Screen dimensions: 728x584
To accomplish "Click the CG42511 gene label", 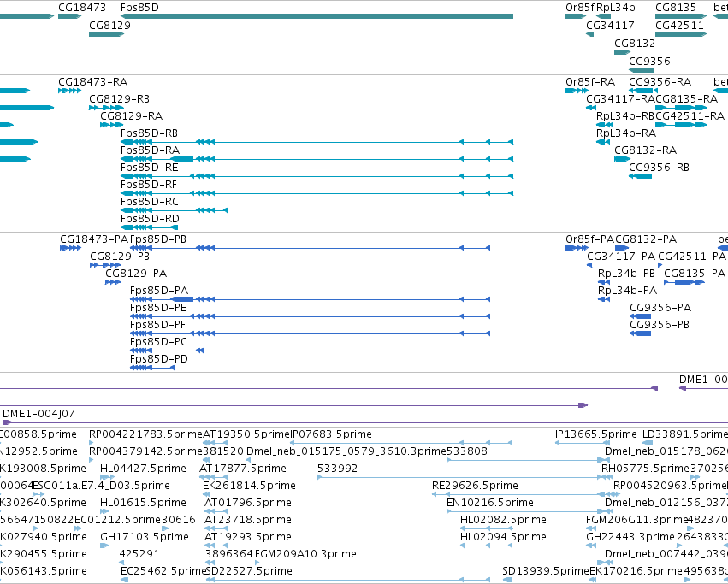I will click(x=680, y=26).
